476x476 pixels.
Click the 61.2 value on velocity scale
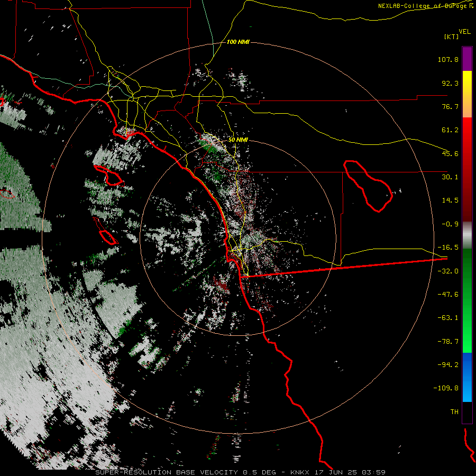pyautogui.click(x=450, y=130)
